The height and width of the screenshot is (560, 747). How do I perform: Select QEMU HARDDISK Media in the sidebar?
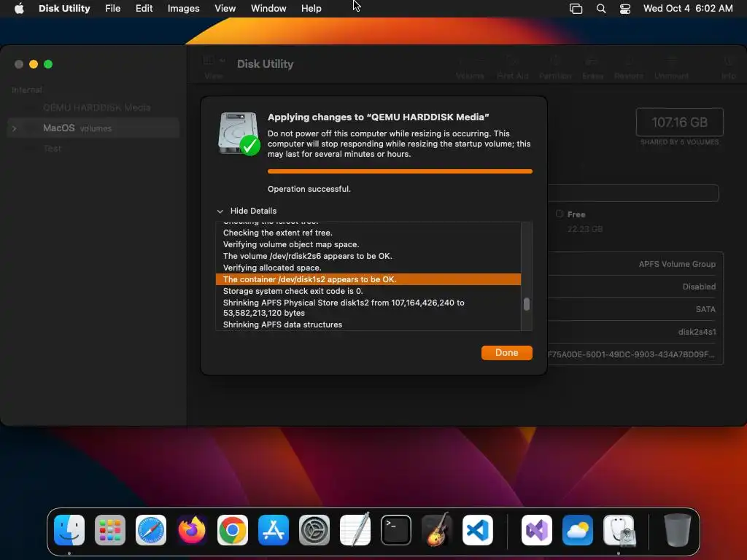point(97,108)
